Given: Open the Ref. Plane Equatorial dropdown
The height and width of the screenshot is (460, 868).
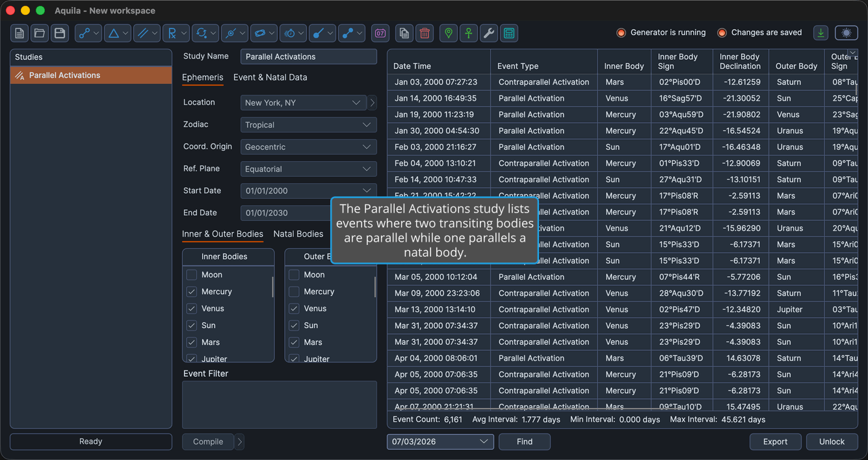Looking at the screenshot, I should pyautogui.click(x=308, y=169).
